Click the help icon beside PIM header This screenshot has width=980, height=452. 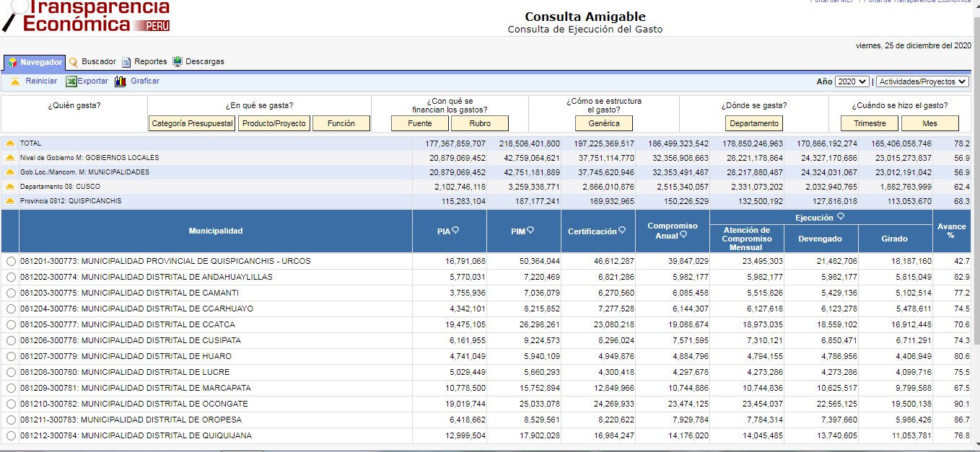[530, 231]
